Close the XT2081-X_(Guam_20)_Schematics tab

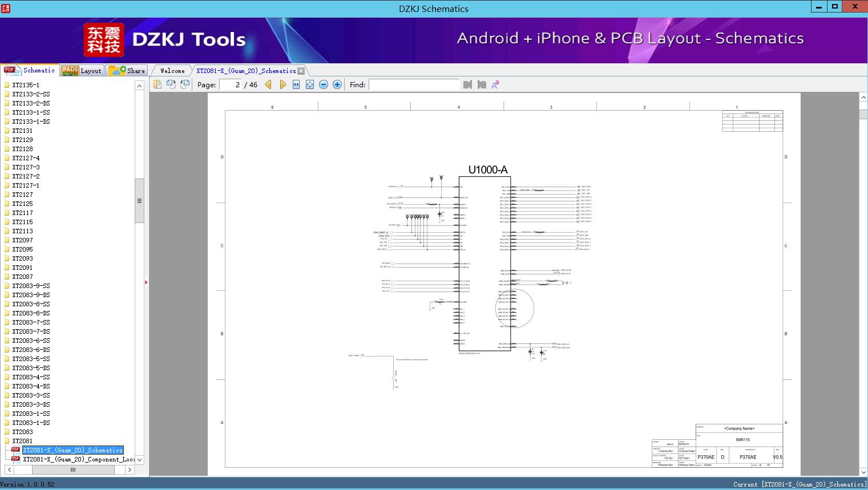pos(301,71)
